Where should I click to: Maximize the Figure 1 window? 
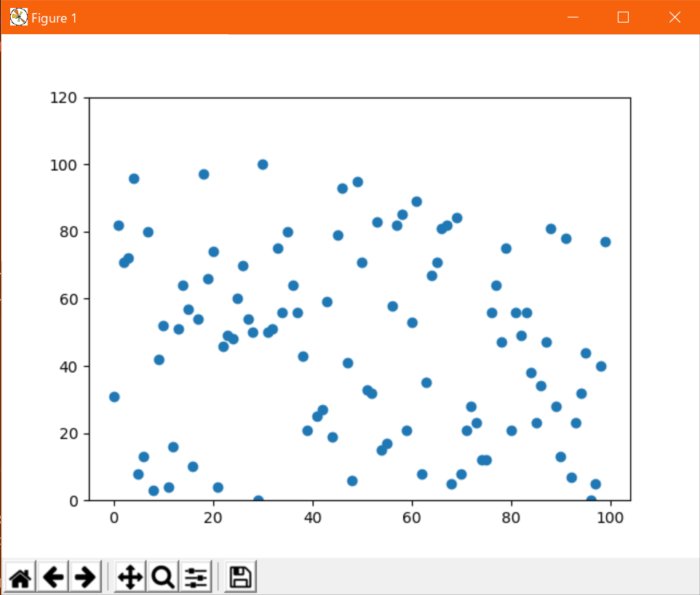coord(623,17)
